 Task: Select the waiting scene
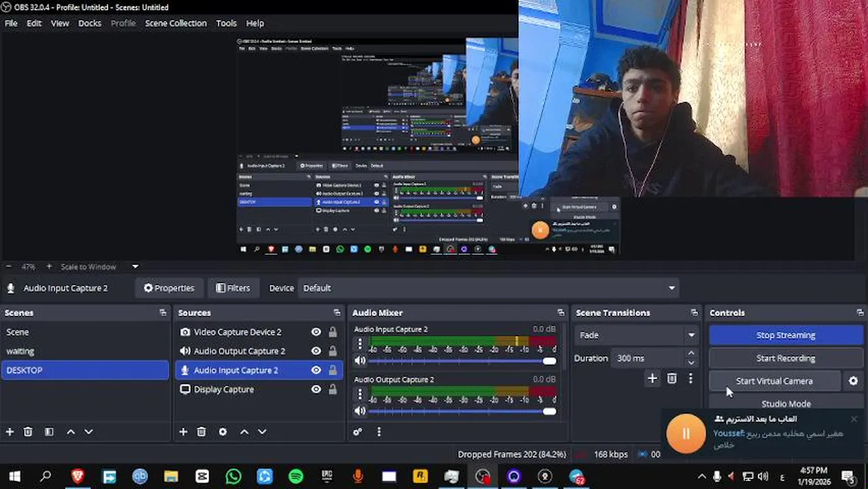[85, 351]
